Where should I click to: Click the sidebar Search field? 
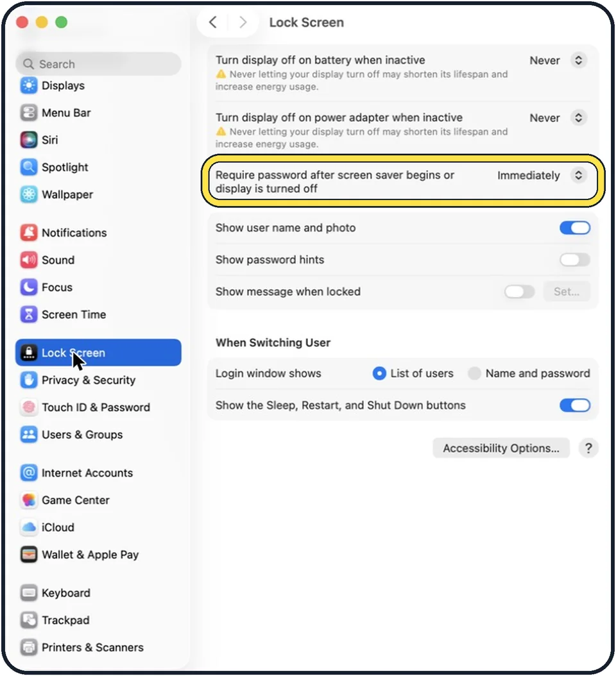point(99,63)
